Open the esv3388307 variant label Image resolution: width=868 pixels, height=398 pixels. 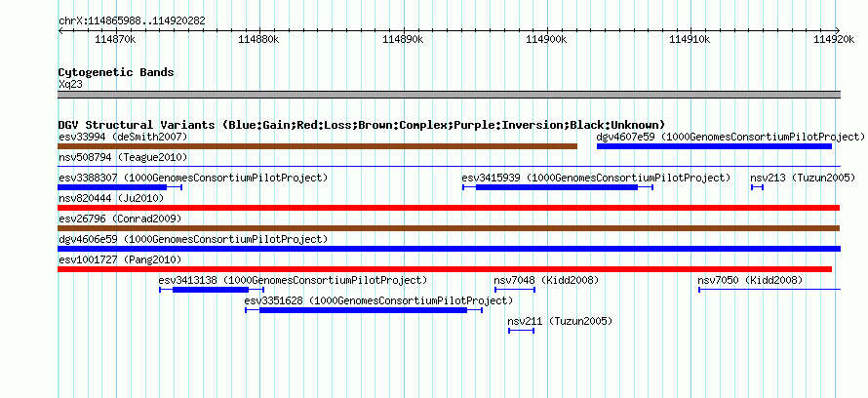click(193, 178)
